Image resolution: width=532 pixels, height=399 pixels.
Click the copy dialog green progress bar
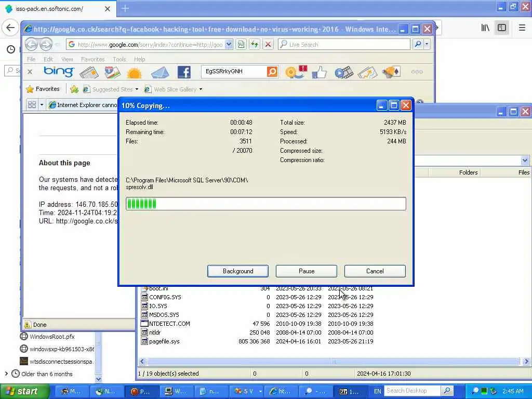[265, 204]
